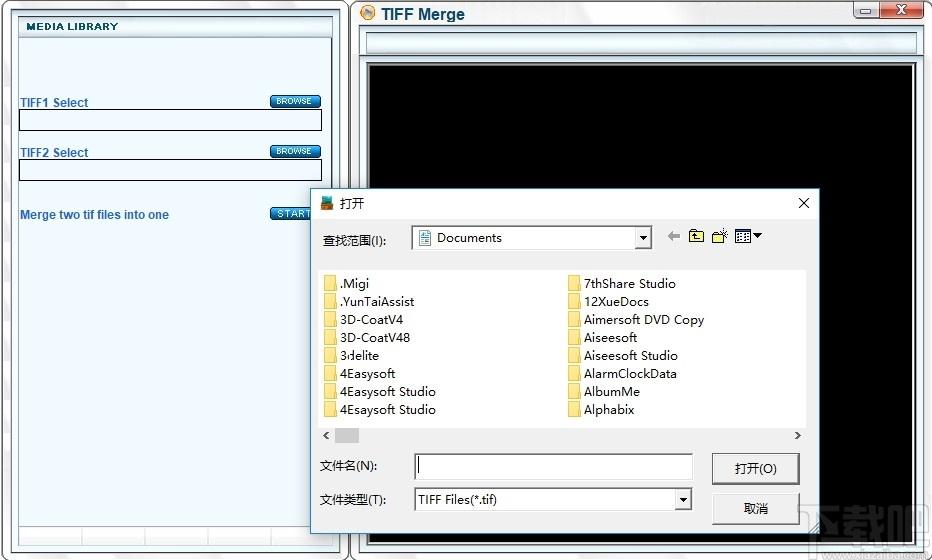This screenshot has width=932, height=560.
Task: Click the 打开(O) open button
Action: (x=755, y=468)
